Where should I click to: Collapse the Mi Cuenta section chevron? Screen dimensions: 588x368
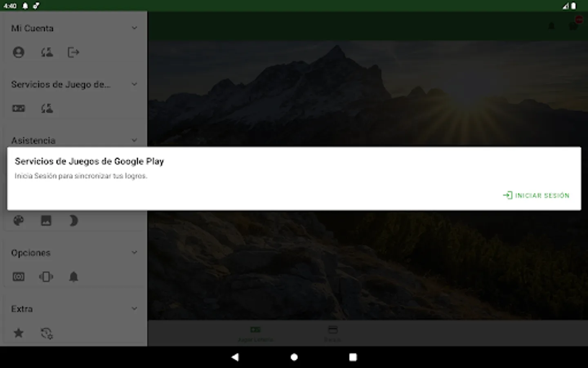click(134, 28)
